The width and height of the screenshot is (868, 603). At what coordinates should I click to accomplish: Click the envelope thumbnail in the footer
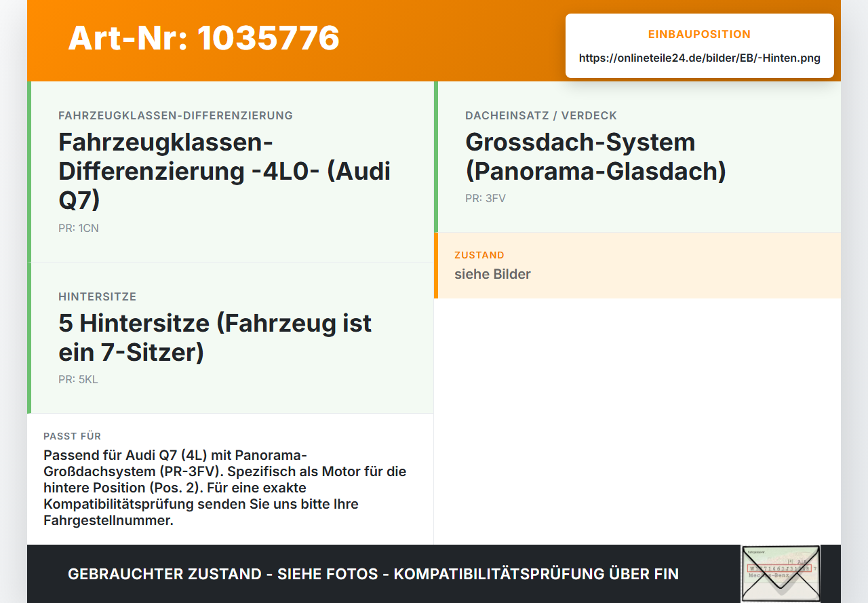pos(781,574)
